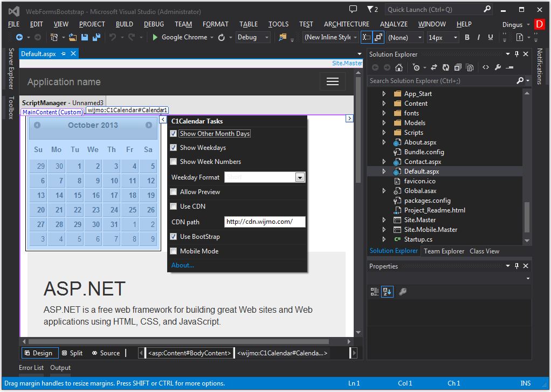
Task: Click the New Project toolbar icon
Action: click(54, 37)
